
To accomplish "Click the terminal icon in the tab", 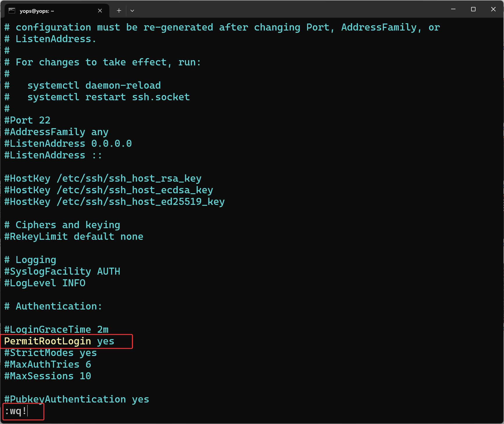I will pos(12,11).
